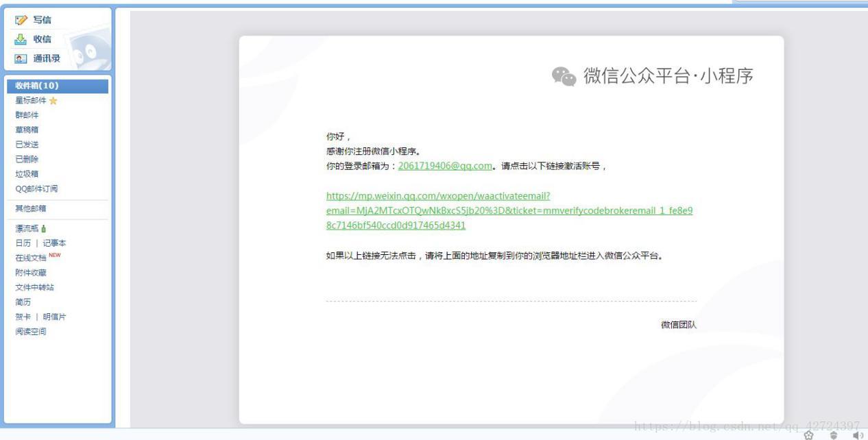Click the 感谢你注册微信小程序 line
The height and width of the screenshot is (440, 868).
coord(374,151)
